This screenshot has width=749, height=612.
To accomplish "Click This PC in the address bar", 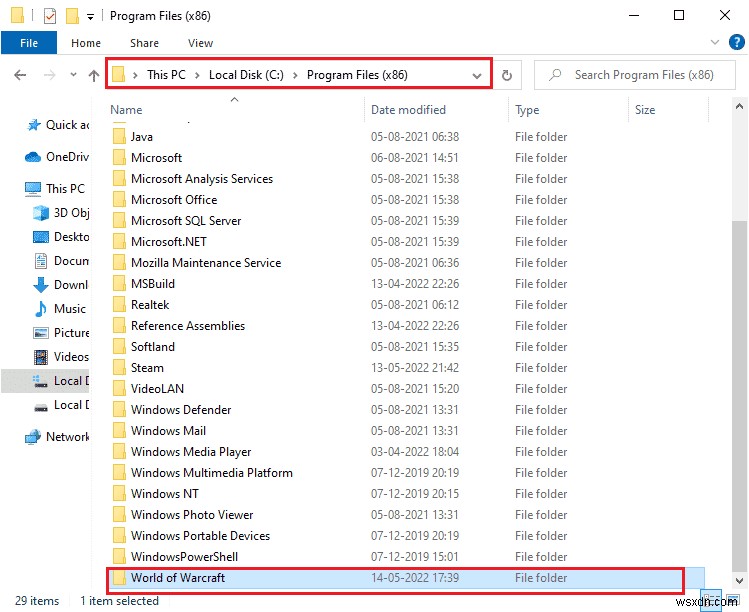I will pos(166,75).
